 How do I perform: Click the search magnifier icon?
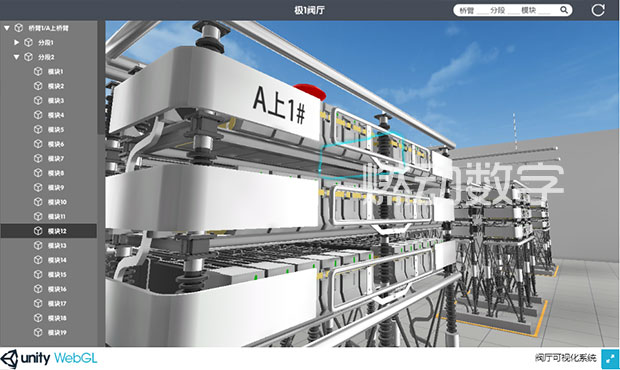coord(564,10)
